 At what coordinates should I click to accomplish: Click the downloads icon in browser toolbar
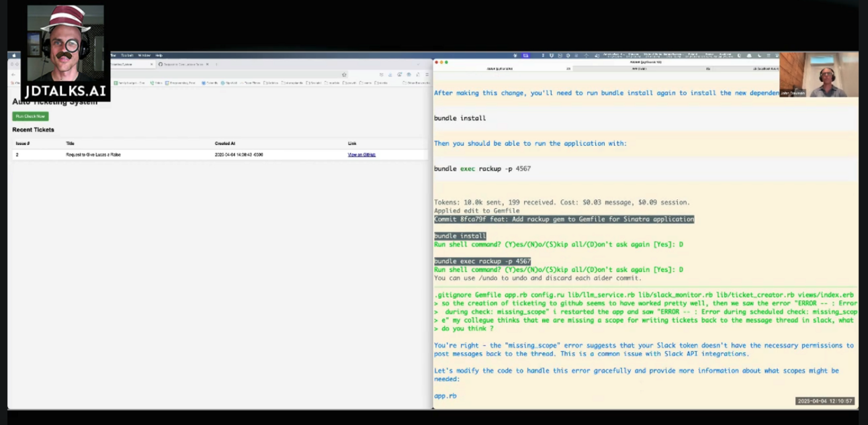390,75
